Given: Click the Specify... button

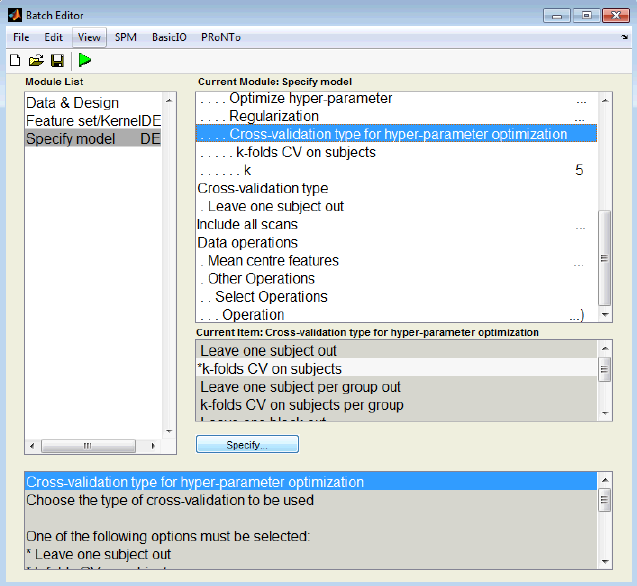Looking at the screenshot, I should tap(247, 444).
